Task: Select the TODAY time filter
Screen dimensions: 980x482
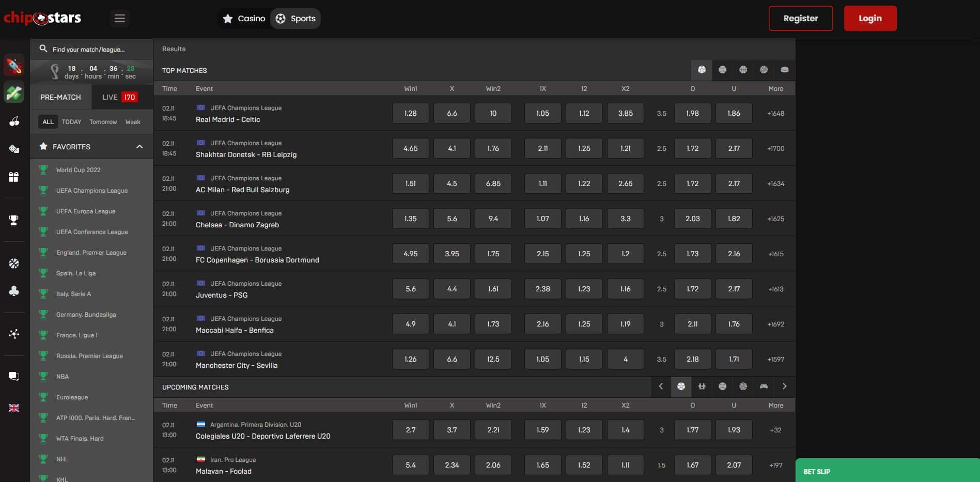Action: point(71,122)
